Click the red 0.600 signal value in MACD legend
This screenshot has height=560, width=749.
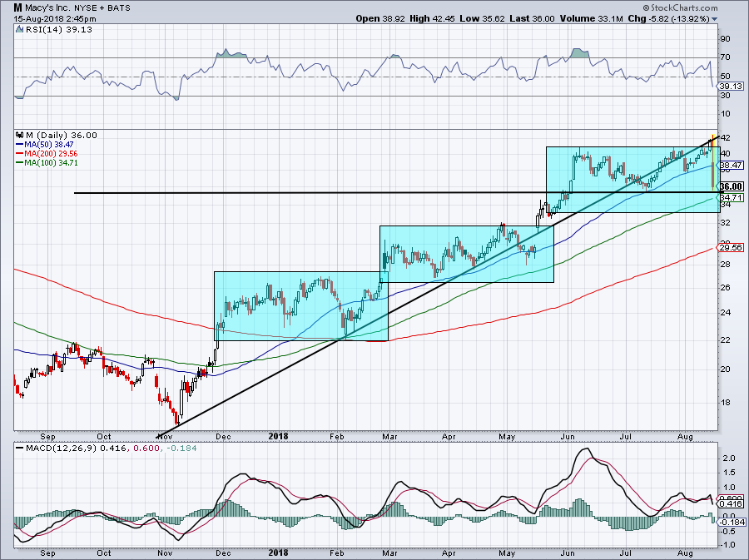145,448
